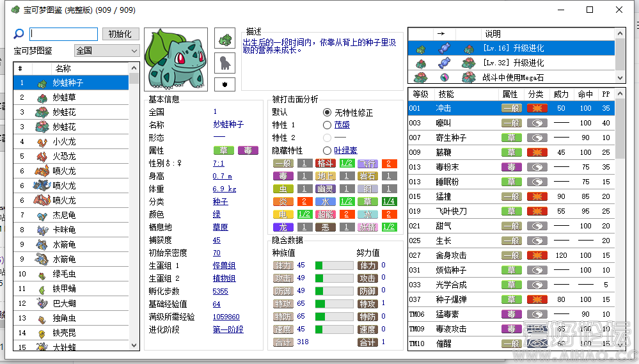Click the 超能 type badge
639x364 pixels.
pyautogui.click(x=325, y=214)
